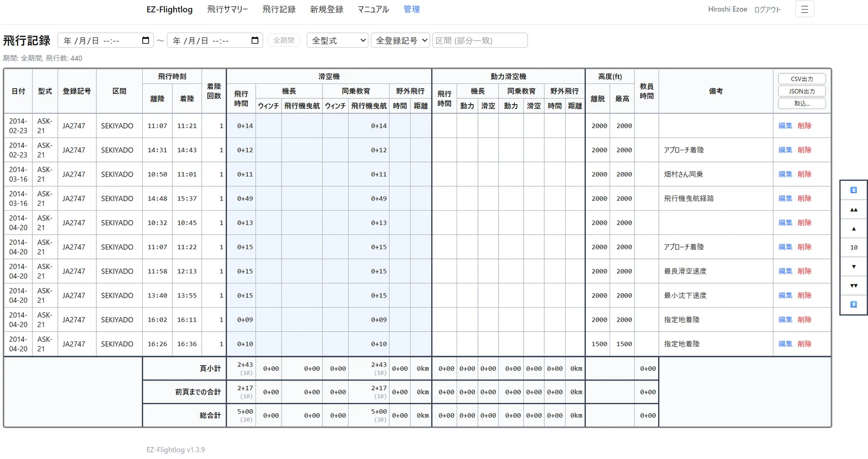Edit the 16:26 指定地着陸 flight row
The width and height of the screenshot is (868, 459).
click(x=785, y=344)
